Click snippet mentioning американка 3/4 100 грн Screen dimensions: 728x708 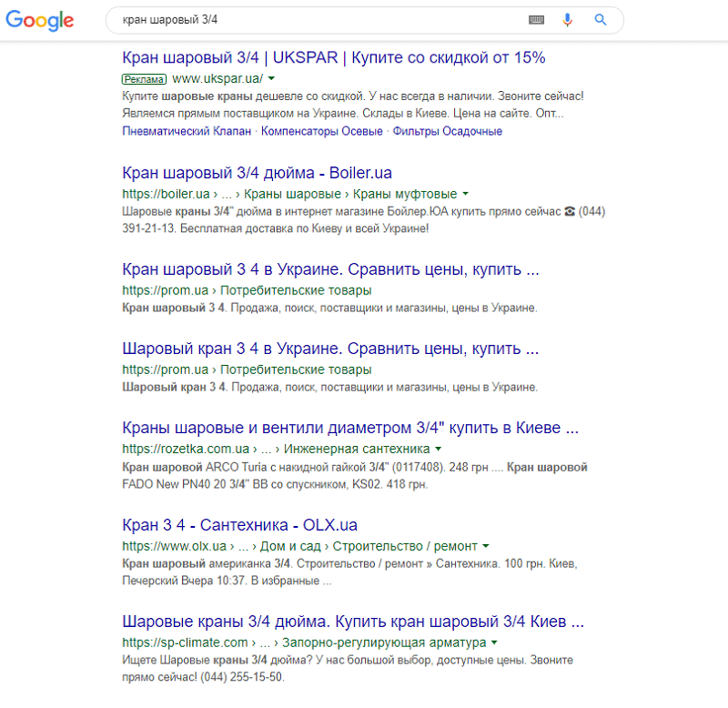point(349,572)
